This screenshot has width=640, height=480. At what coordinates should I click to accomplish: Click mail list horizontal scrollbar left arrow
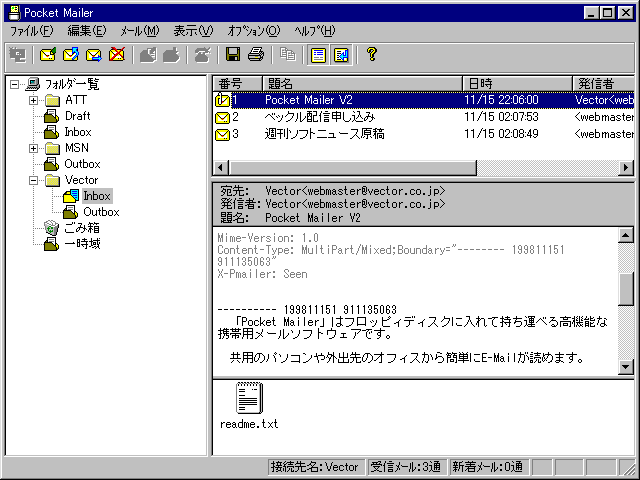221,167
